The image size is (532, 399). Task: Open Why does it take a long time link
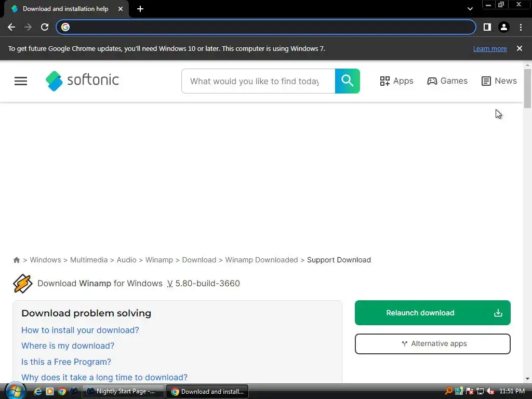point(104,377)
